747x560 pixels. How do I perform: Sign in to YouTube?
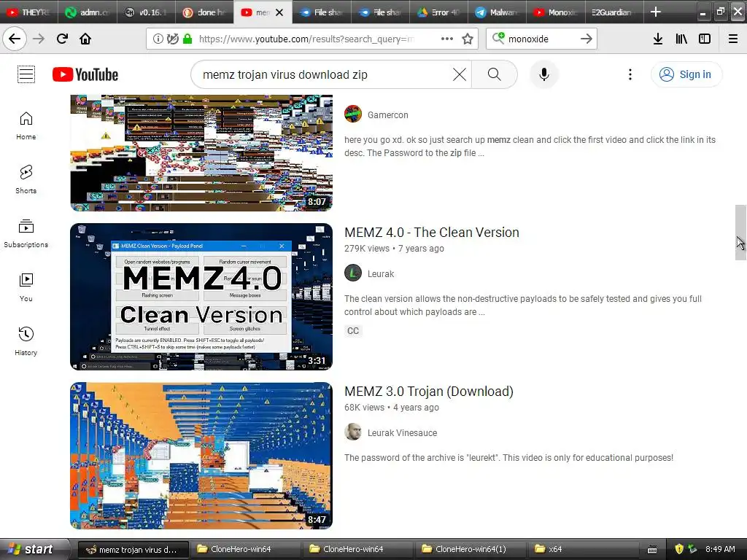(686, 74)
